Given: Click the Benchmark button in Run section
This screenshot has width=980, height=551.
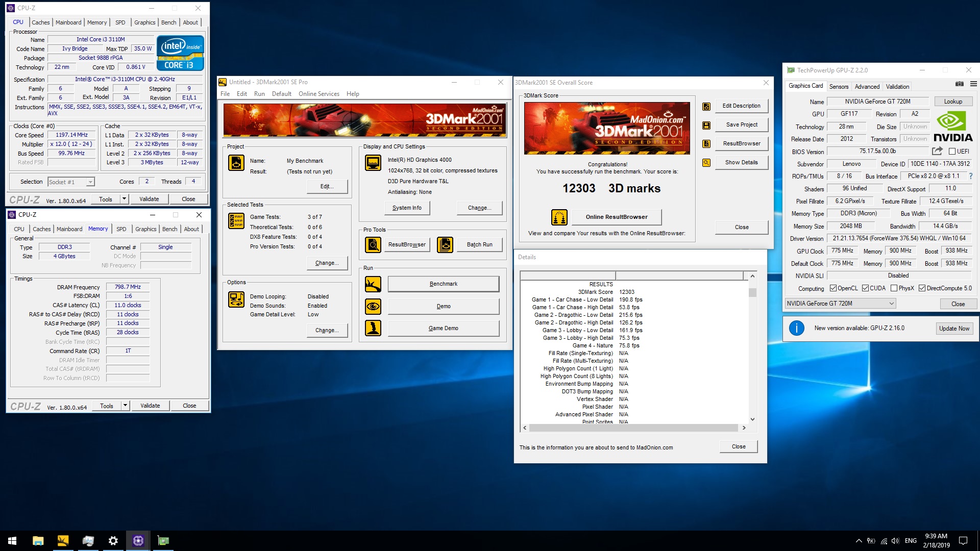Looking at the screenshot, I should [x=444, y=284].
